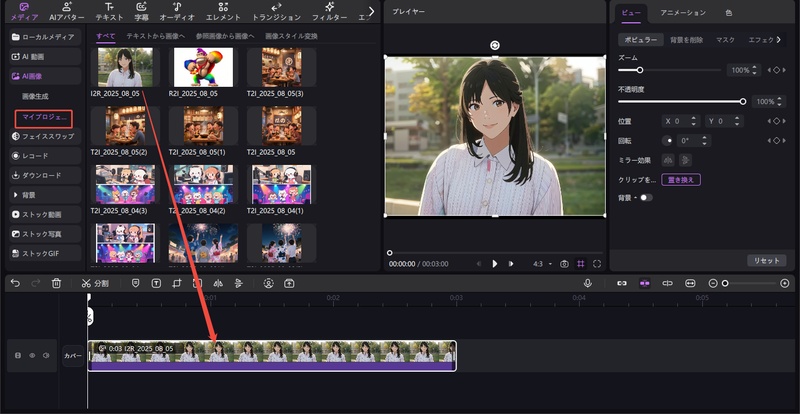The height and width of the screenshot is (414, 800).
Task: Undo the last action in timeline toolbar
Action: pyautogui.click(x=15, y=283)
